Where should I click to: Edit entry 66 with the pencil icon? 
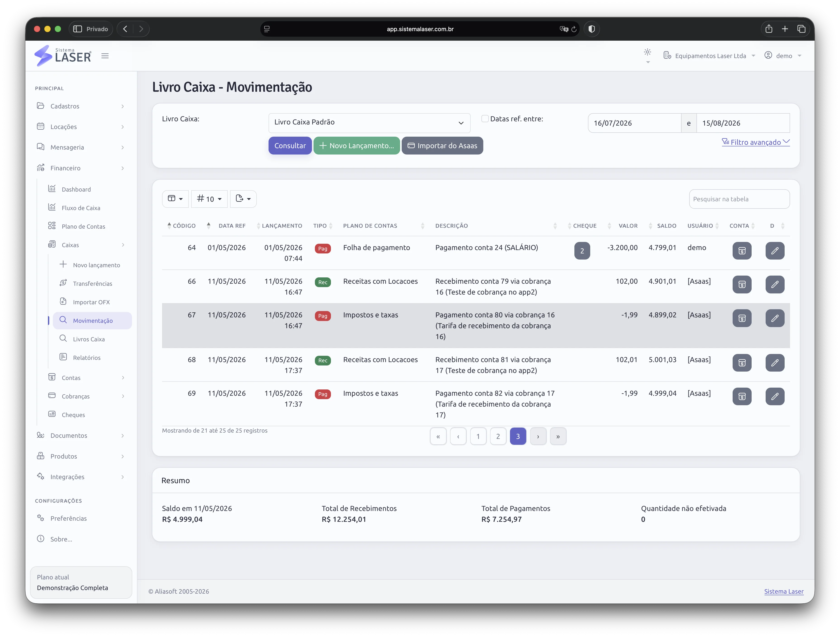point(775,285)
